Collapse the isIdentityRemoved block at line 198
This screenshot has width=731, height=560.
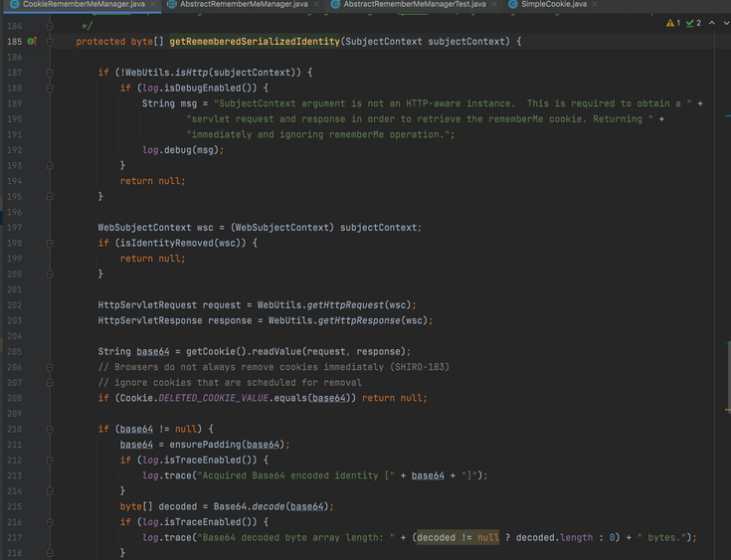point(50,244)
